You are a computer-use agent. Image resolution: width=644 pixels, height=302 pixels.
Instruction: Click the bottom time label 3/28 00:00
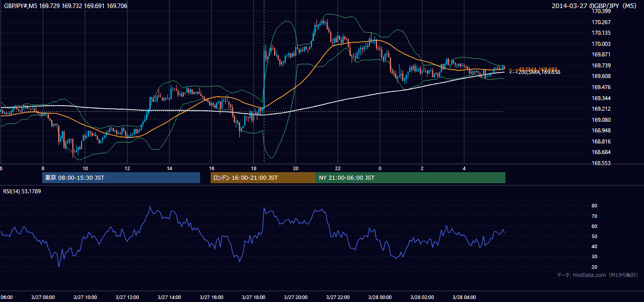379,297
